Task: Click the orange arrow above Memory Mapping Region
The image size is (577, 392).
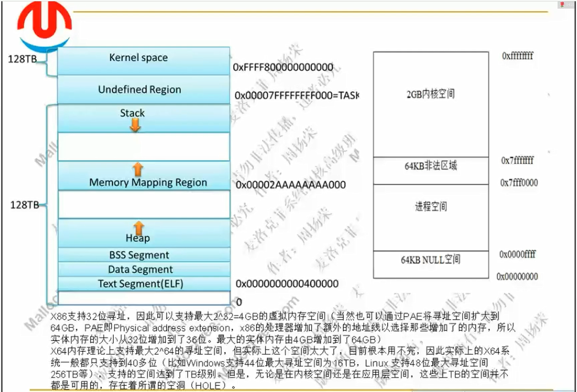Action: pyautogui.click(x=138, y=169)
